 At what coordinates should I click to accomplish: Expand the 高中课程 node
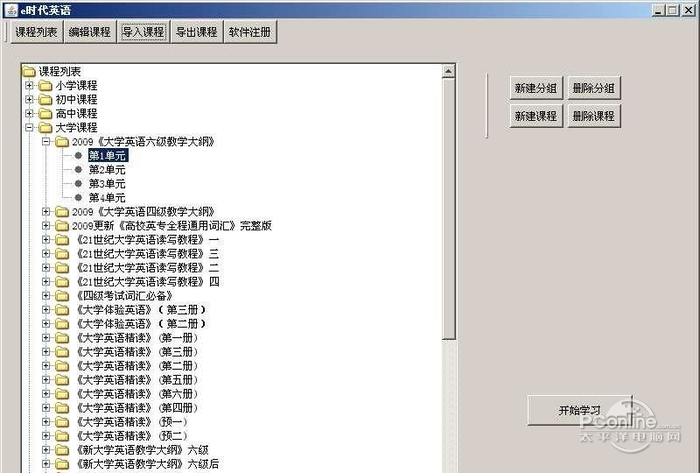tap(29, 113)
